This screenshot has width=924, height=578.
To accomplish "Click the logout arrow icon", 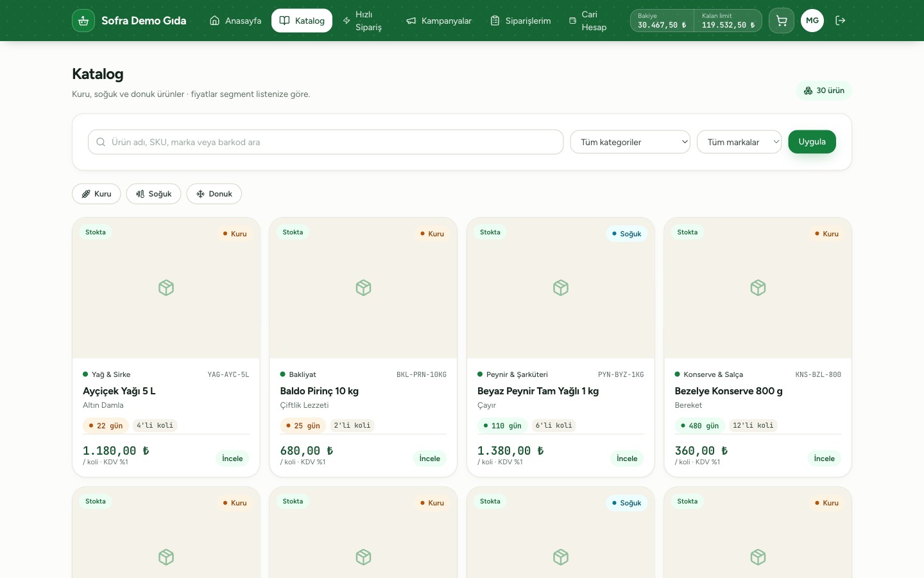I will pos(840,21).
